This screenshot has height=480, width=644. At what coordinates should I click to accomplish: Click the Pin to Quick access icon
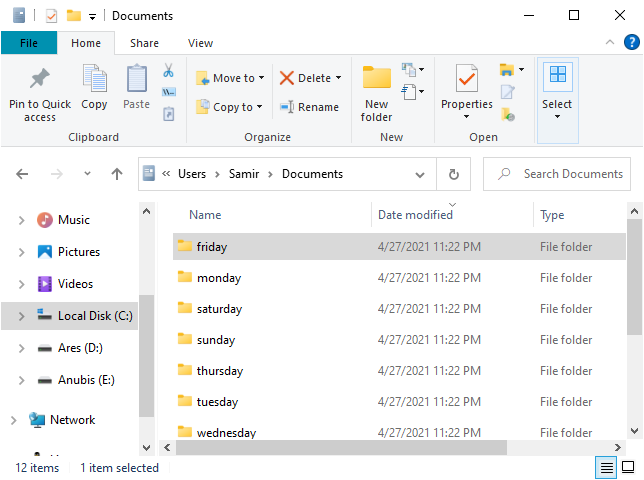40,78
